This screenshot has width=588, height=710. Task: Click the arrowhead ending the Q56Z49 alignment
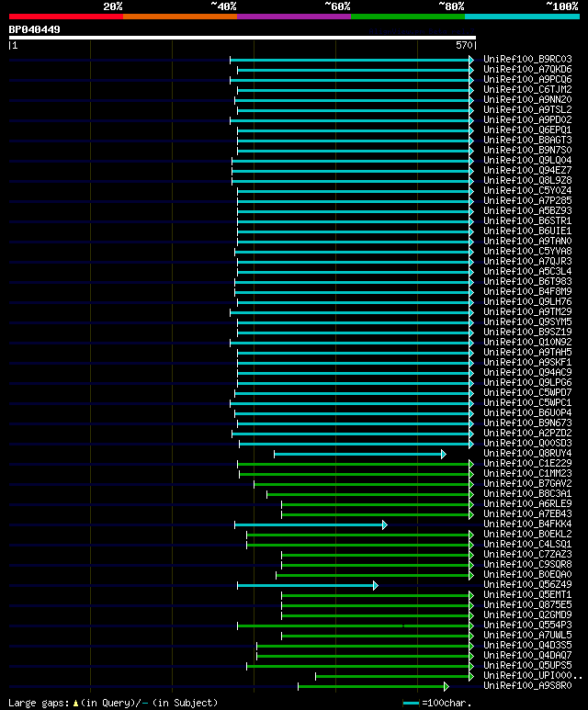click(376, 585)
